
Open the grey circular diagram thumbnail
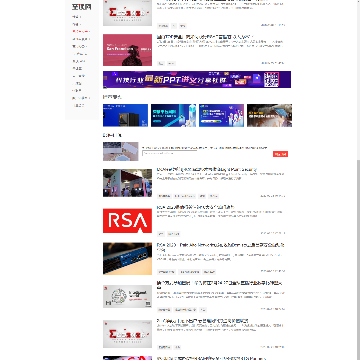pos(127,296)
